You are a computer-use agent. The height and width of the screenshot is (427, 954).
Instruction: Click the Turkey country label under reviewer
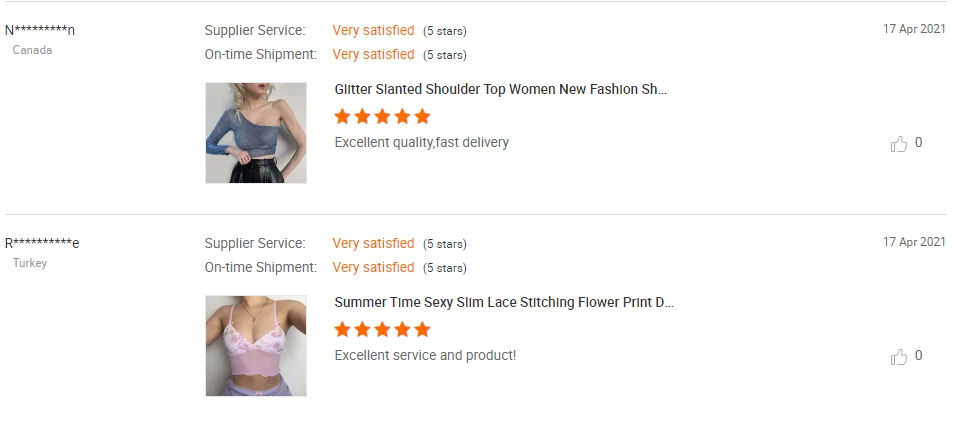tap(30, 263)
